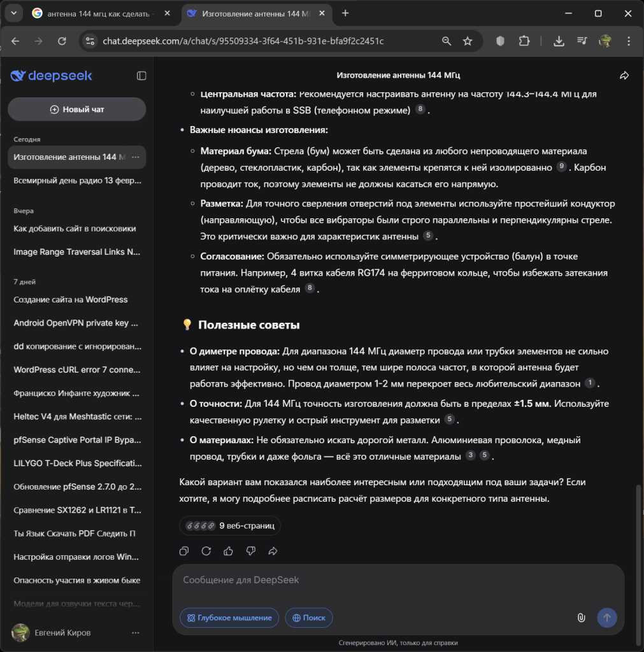
Task: Start a new chat with Новый чат
Action: click(x=76, y=110)
